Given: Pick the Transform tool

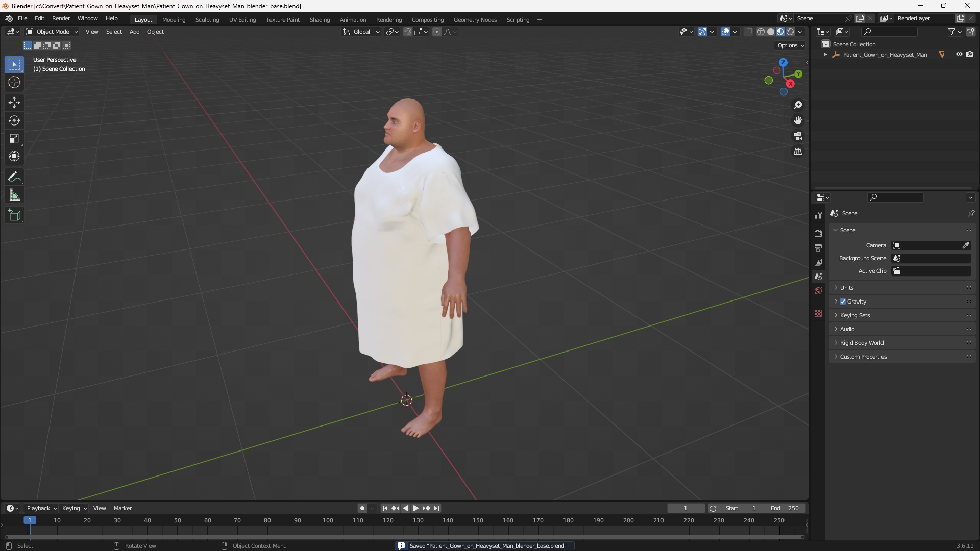Looking at the screenshot, I should 14,156.
